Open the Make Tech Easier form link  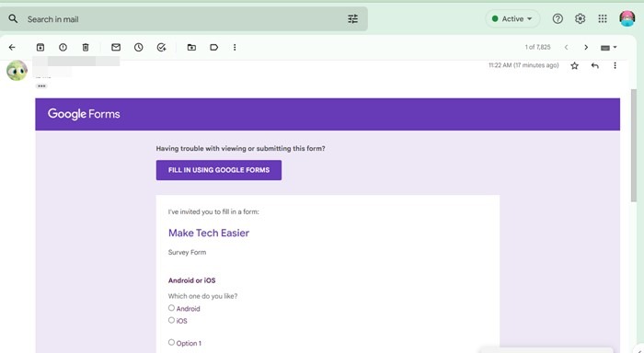[x=209, y=233]
